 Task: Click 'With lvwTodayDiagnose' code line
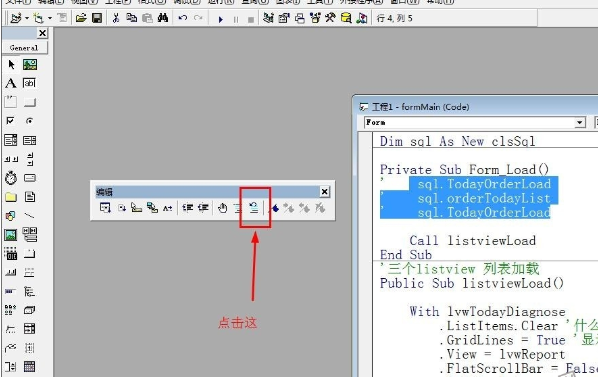[487, 311]
